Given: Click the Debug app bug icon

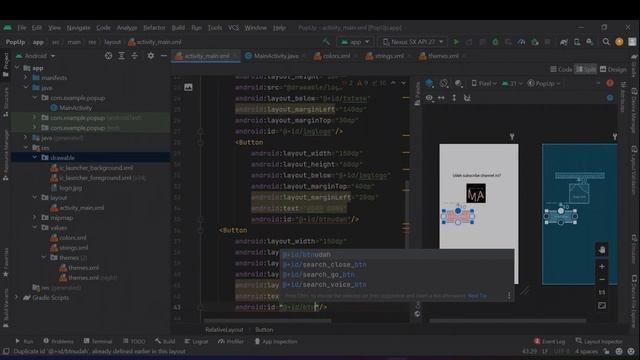Looking at the screenshot, I should 495,42.
